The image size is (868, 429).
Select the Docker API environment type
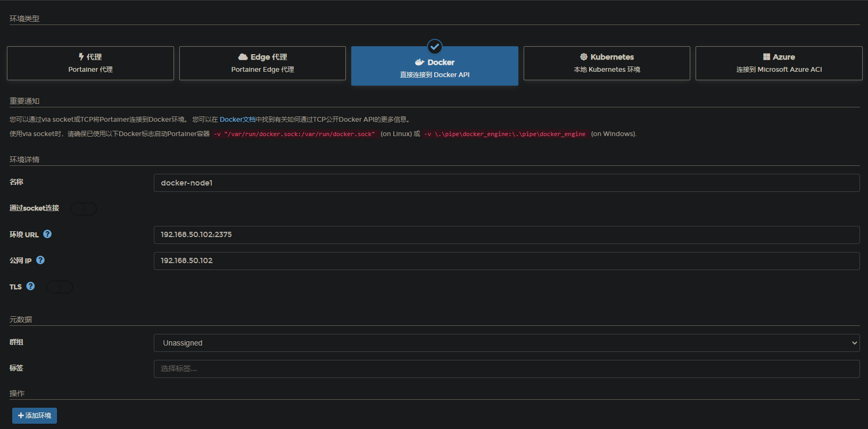tap(435, 66)
